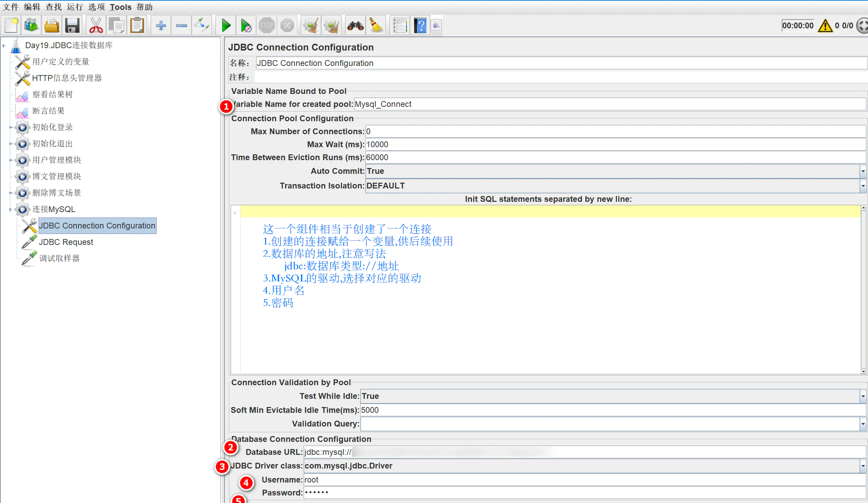868x503 pixels.
Task: Select JDBC Request sampler in tree
Action: tap(66, 242)
